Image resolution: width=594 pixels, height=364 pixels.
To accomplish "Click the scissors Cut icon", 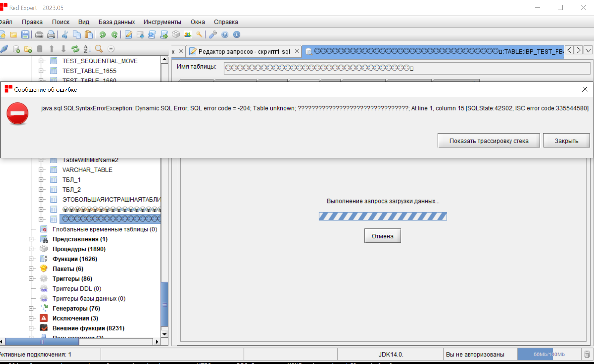I will tap(65, 35).
